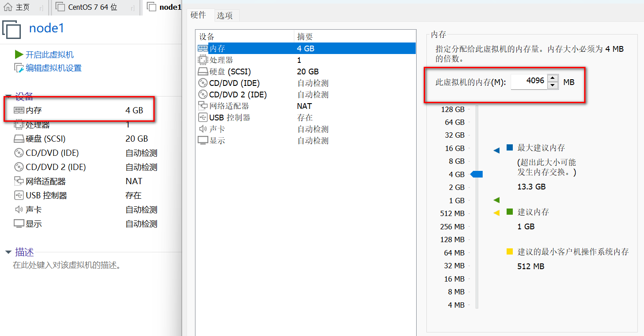Click the 处理器 CPU icon in left device panel
This screenshot has height=336, width=644.
point(19,125)
